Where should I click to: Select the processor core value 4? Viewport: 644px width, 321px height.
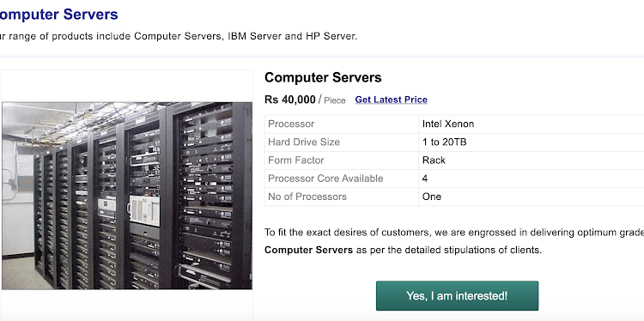(425, 179)
